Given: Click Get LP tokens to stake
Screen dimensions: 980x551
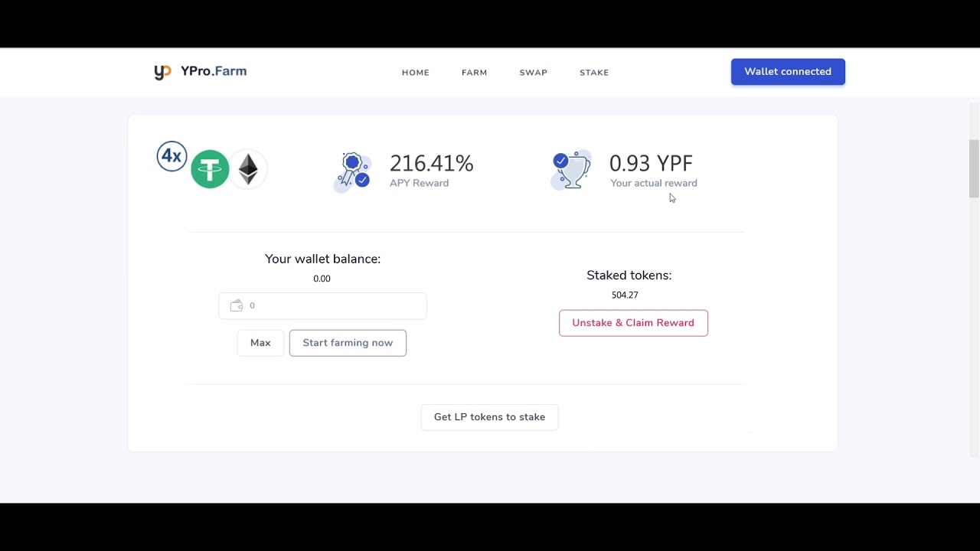Looking at the screenshot, I should coord(490,417).
